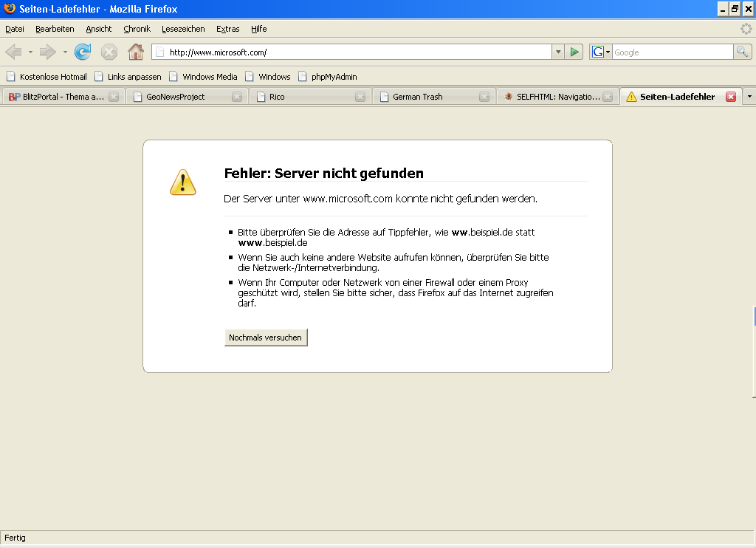Open the list all tabs dropdown

pyautogui.click(x=749, y=97)
